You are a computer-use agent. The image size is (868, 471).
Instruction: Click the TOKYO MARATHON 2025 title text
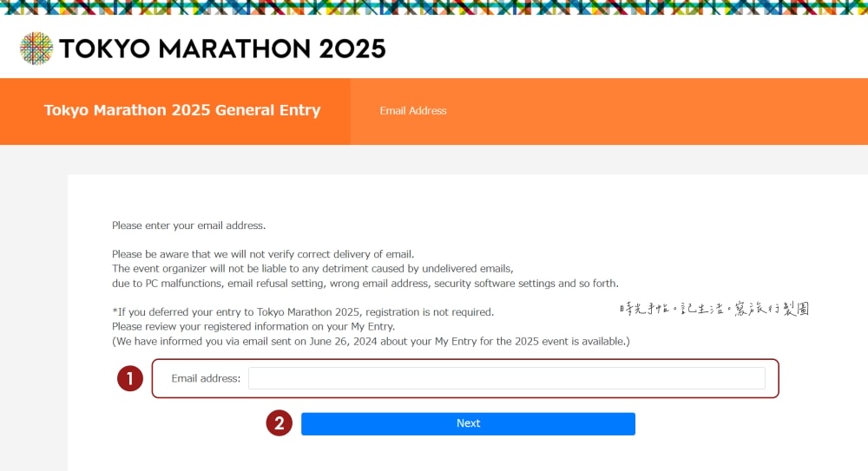point(222,49)
